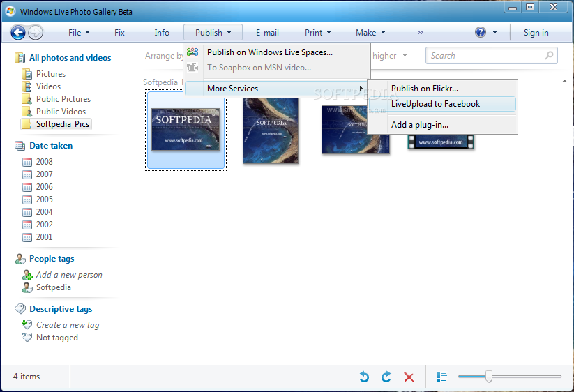
Task: Click the Add a new person icon
Action: point(27,275)
